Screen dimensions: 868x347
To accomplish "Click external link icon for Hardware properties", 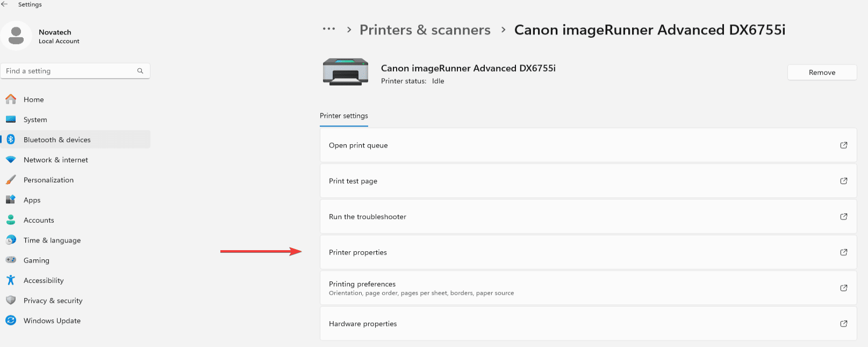I will (x=844, y=324).
